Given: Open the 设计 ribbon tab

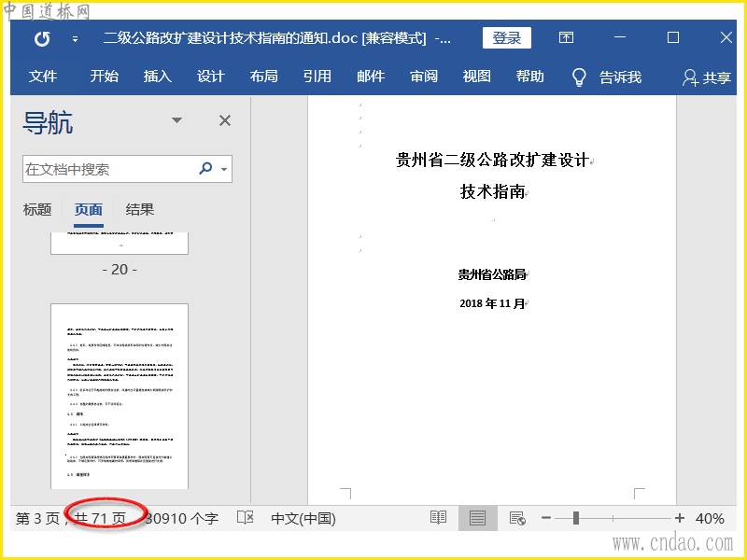Looking at the screenshot, I should click(211, 77).
